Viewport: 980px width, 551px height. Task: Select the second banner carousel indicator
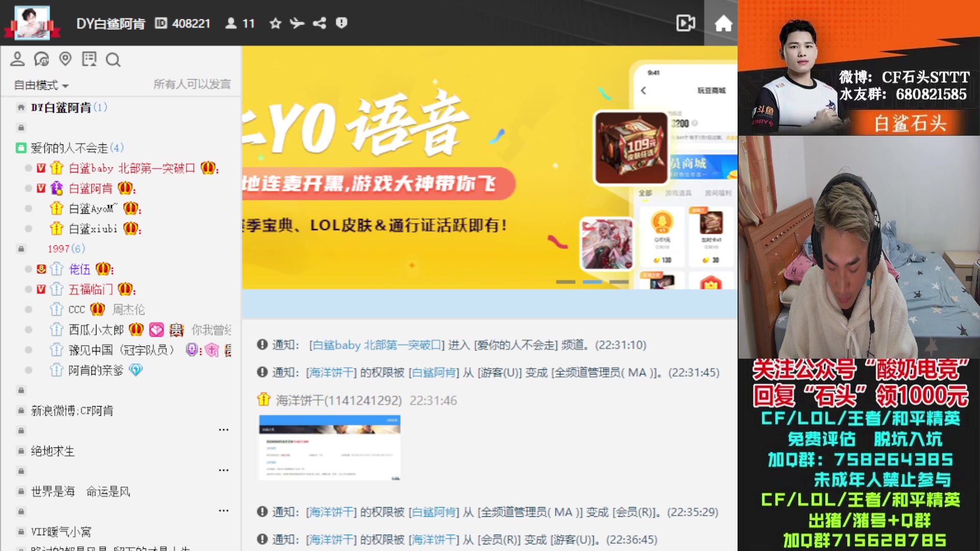click(592, 282)
